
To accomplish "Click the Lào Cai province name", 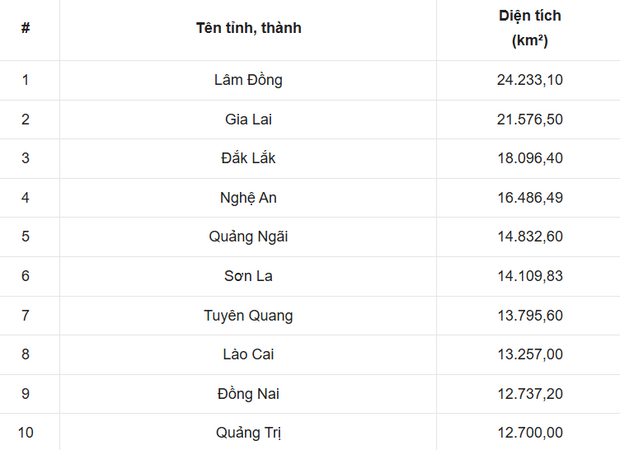I will pos(248,354).
